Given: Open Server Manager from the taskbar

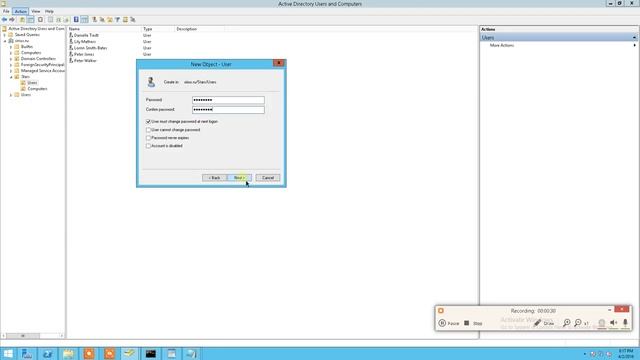Looking at the screenshot, I should [27, 353].
